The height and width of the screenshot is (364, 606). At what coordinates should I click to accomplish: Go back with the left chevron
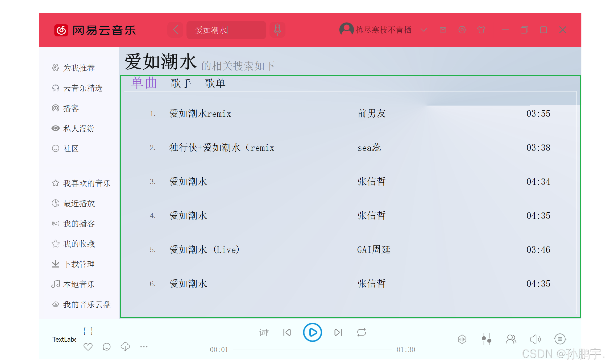176,30
